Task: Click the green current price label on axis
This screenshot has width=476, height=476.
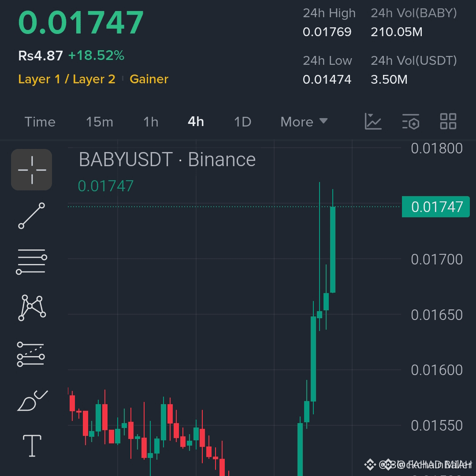Action: (x=435, y=207)
